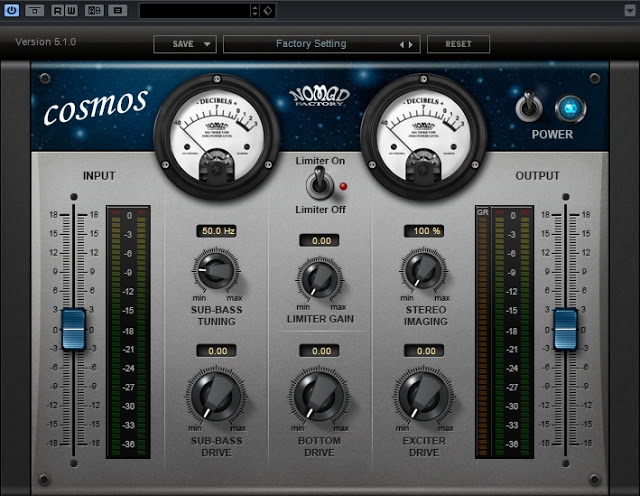Enable Read automation button
The image size is (640, 496).
[57, 10]
